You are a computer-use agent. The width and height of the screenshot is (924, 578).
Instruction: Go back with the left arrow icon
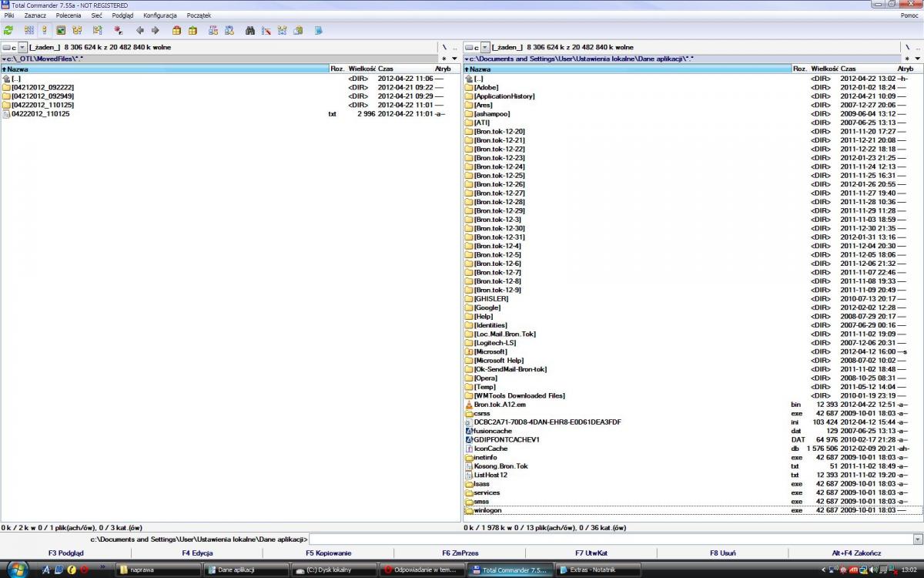coord(139,31)
